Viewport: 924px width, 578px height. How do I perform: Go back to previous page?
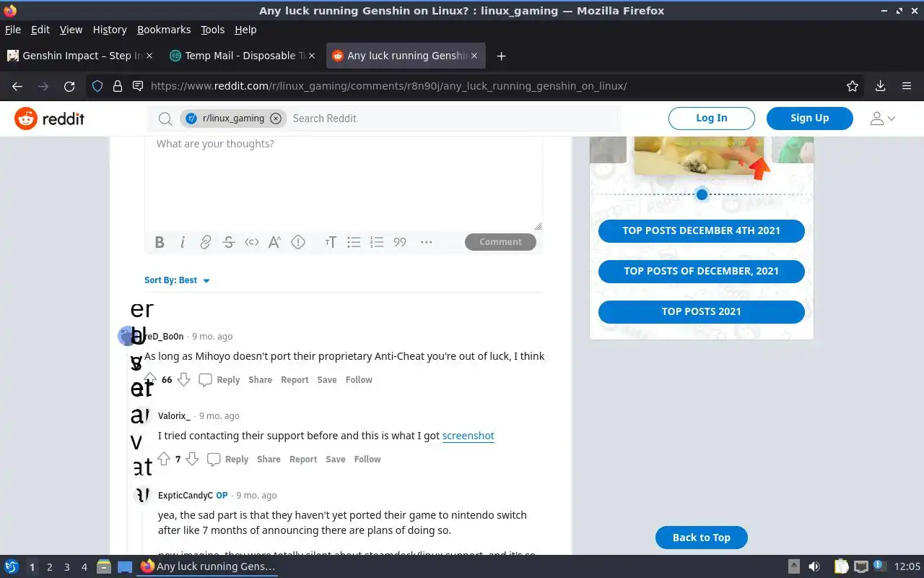[17, 86]
